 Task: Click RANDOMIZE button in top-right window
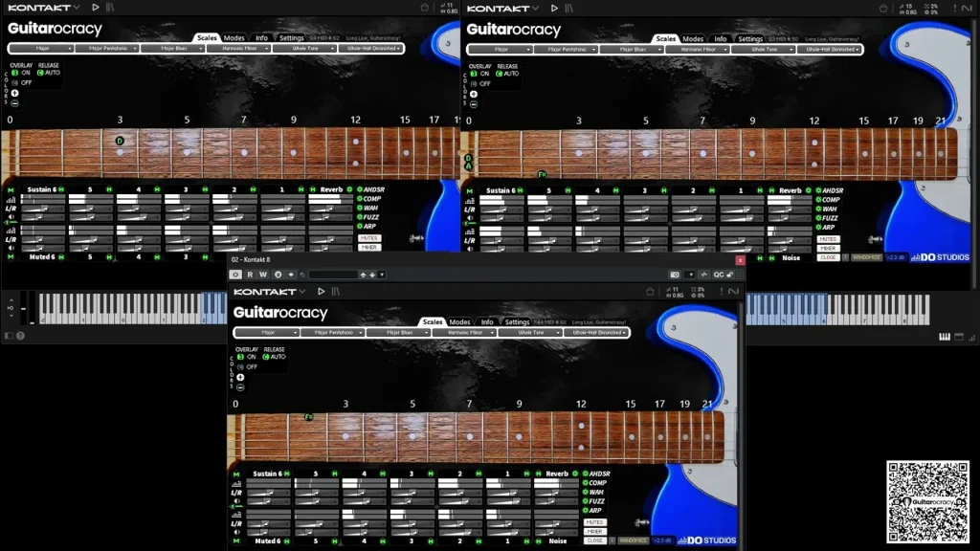pos(866,257)
